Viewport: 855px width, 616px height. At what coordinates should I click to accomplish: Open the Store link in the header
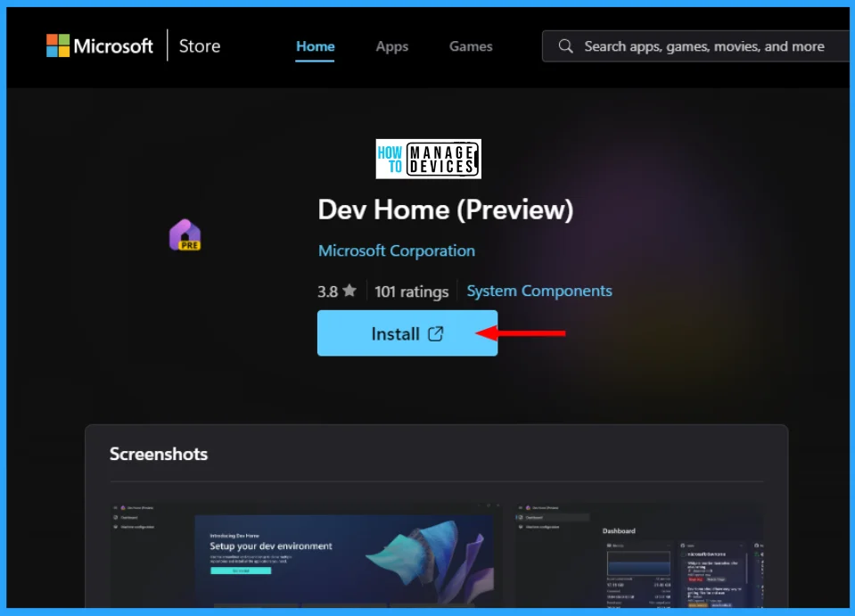coord(200,45)
